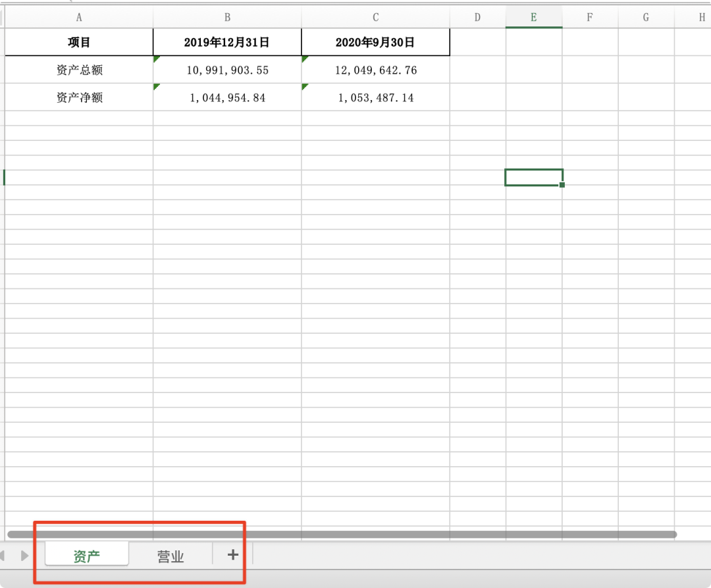Image resolution: width=711 pixels, height=588 pixels.
Task: Click the next-sheet navigation arrow
Action: (x=25, y=556)
